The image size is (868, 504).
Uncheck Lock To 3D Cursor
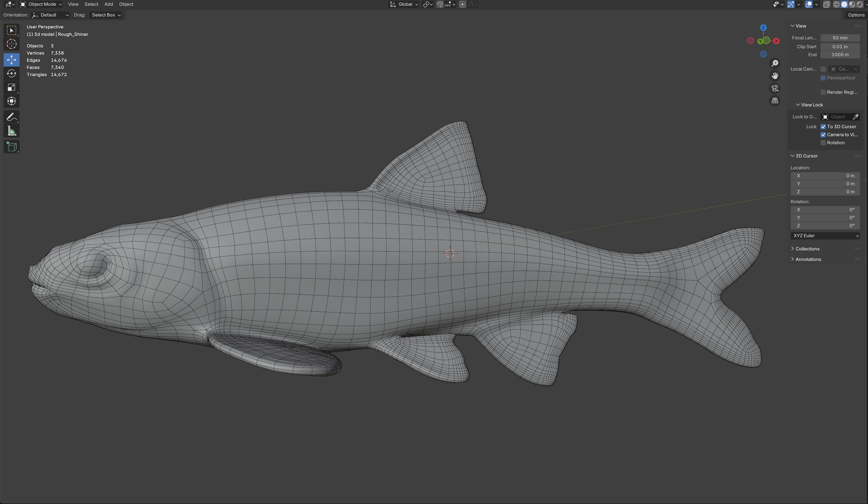click(x=823, y=127)
